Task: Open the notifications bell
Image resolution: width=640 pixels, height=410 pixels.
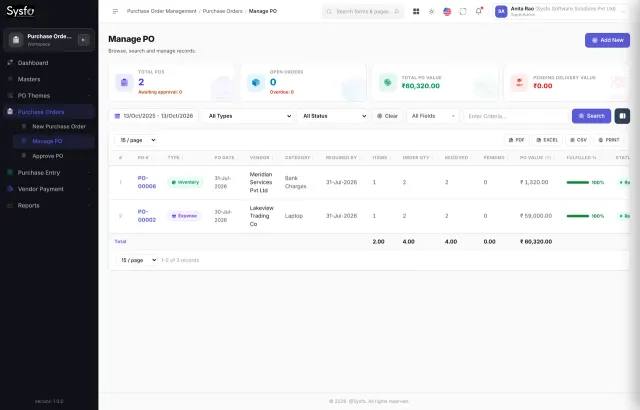Action: point(479,11)
